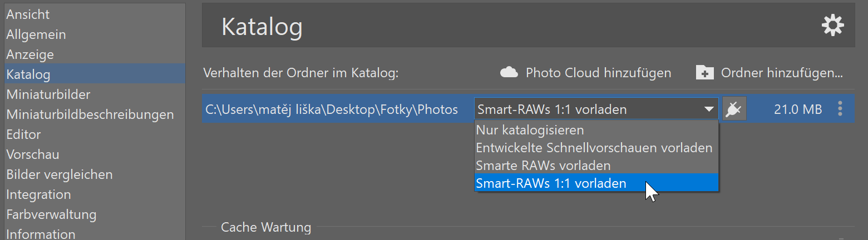Open the three-dot menu for Photos folder
The width and height of the screenshot is (868, 240).
coord(840,109)
